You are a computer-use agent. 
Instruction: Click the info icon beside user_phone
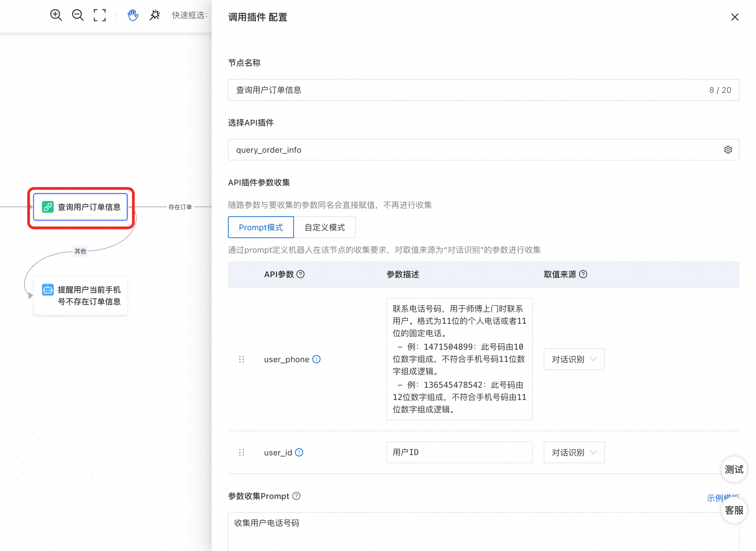tap(316, 359)
